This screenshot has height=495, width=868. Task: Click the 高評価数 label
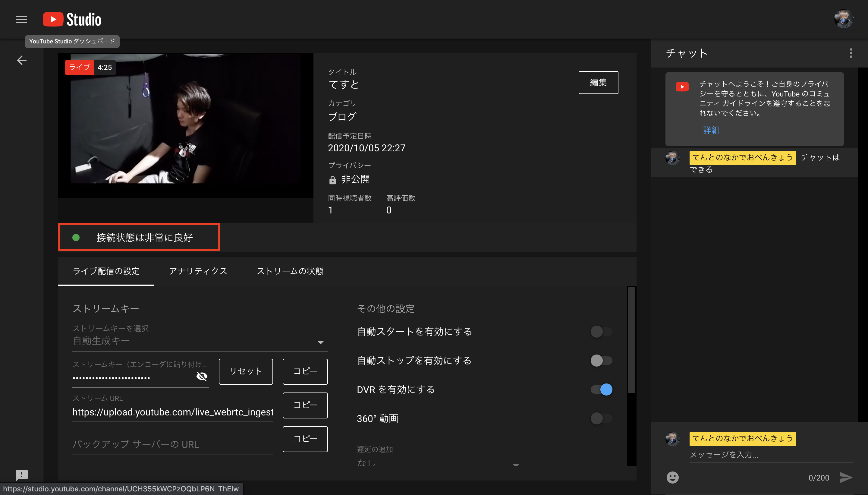(401, 198)
